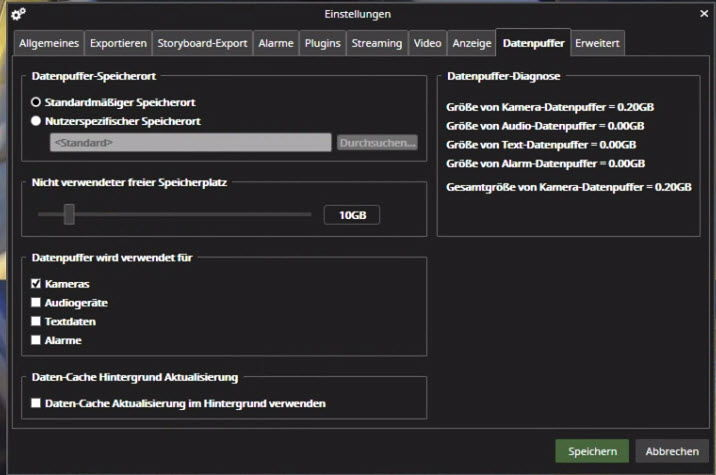
Task: Go to the Alarme tab
Action: [275, 43]
